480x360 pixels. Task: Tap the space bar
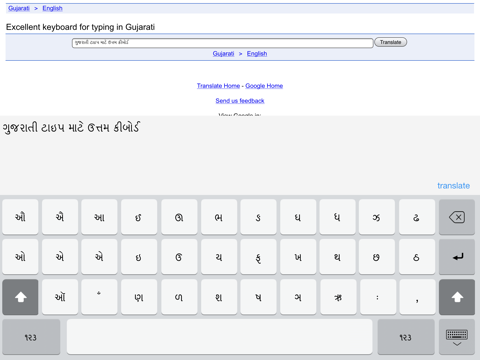(x=219, y=337)
